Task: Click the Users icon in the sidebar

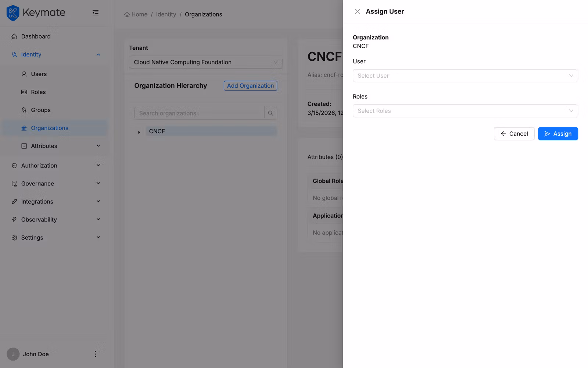Action: 24,74
